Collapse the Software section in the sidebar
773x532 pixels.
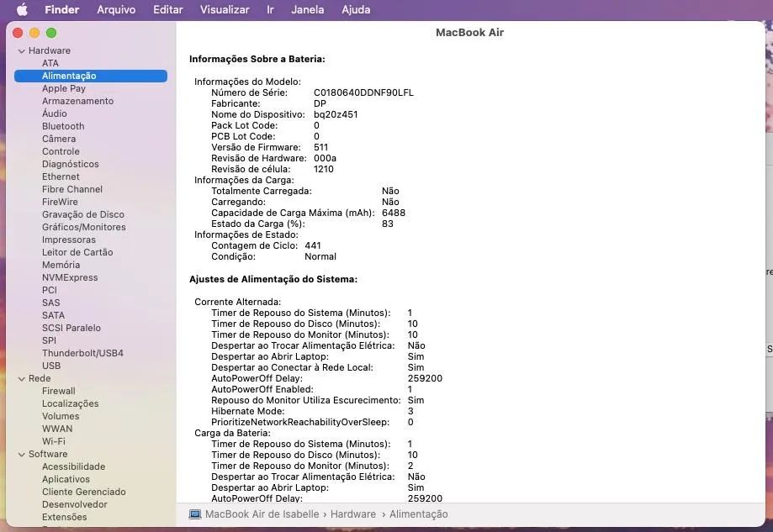21,454
